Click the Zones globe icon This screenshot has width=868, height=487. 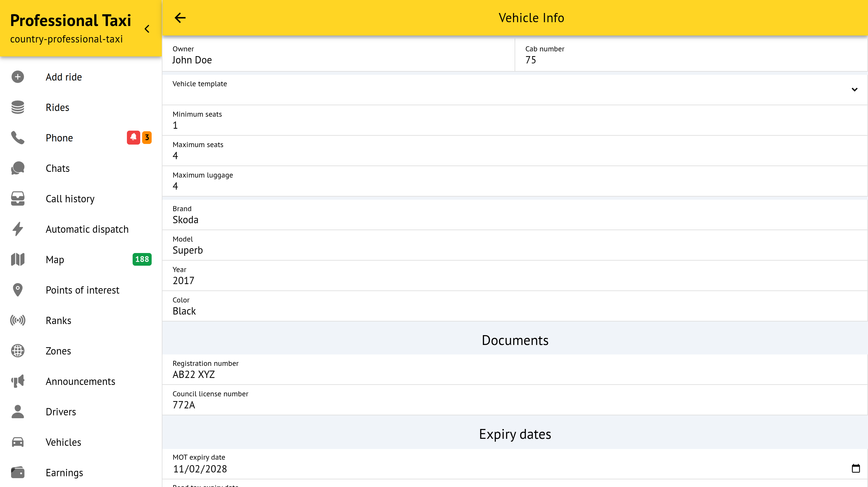[17, 351]
